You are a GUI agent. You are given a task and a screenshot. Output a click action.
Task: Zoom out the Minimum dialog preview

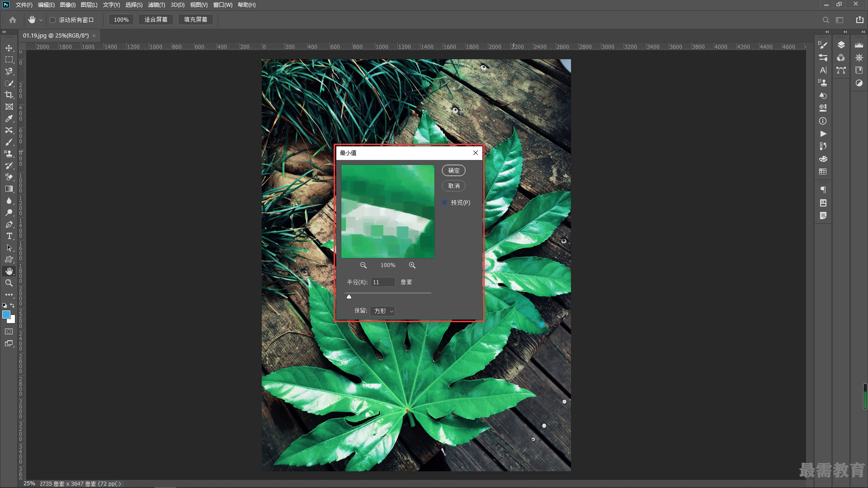(363, 265)
